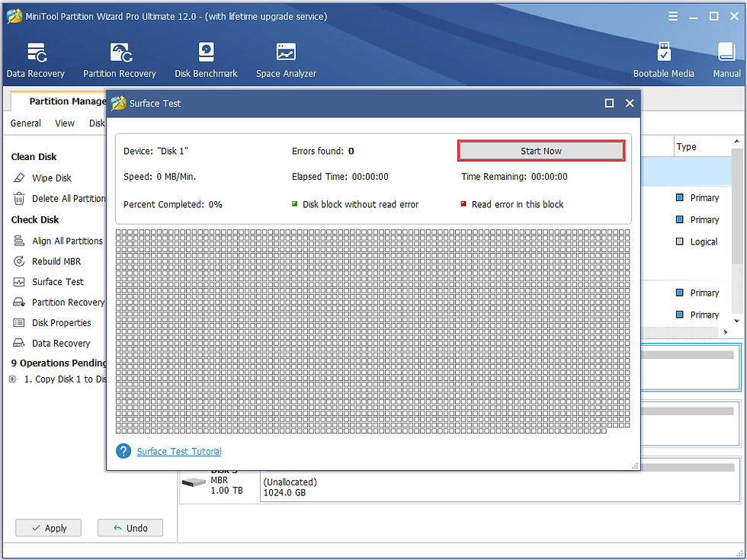The width and height of the screenshot is (747, 560).
Task: Click the Elapsed Time value
Action: click(370, 177)
